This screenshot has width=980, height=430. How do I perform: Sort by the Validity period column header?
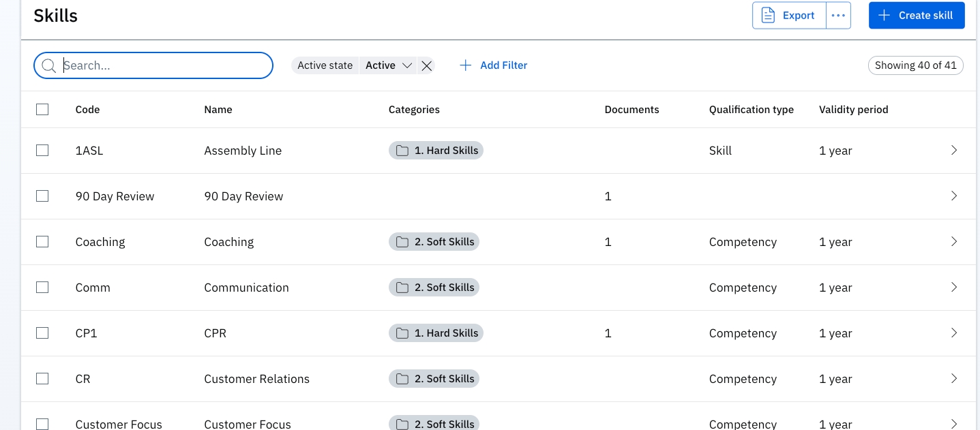coord(853,109)
